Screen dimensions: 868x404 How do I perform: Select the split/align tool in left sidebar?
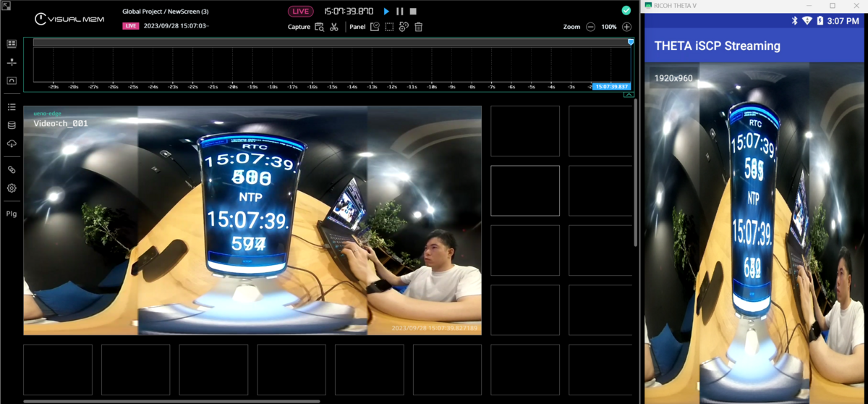coord(12,62)
